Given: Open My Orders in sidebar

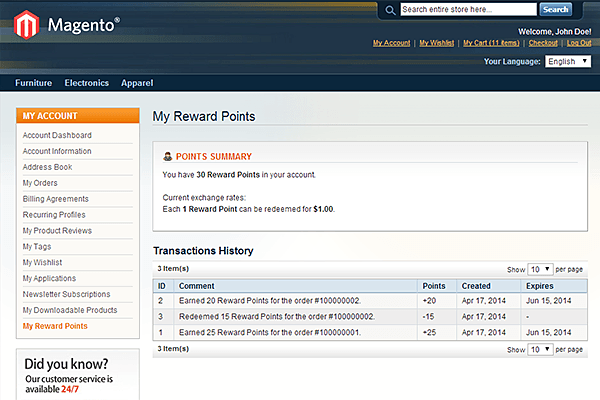Looking at the screenshot, I should (x=40, y=183).
